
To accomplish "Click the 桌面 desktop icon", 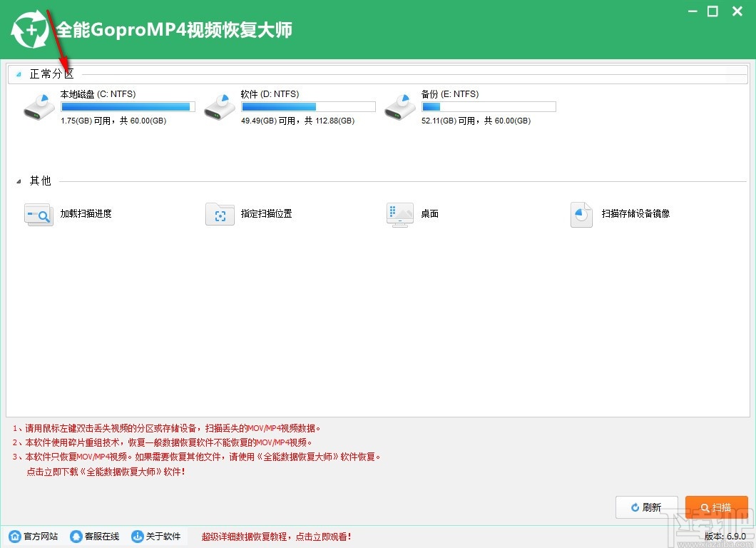I will pos(400,215).
